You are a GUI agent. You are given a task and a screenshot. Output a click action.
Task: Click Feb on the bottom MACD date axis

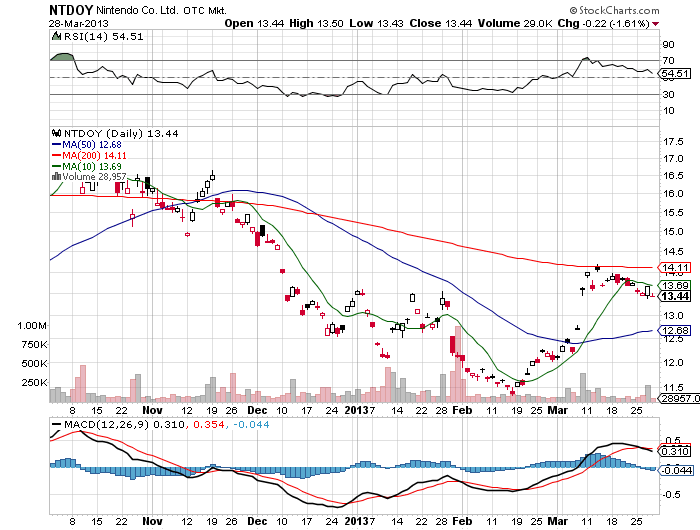click(462, 522)
